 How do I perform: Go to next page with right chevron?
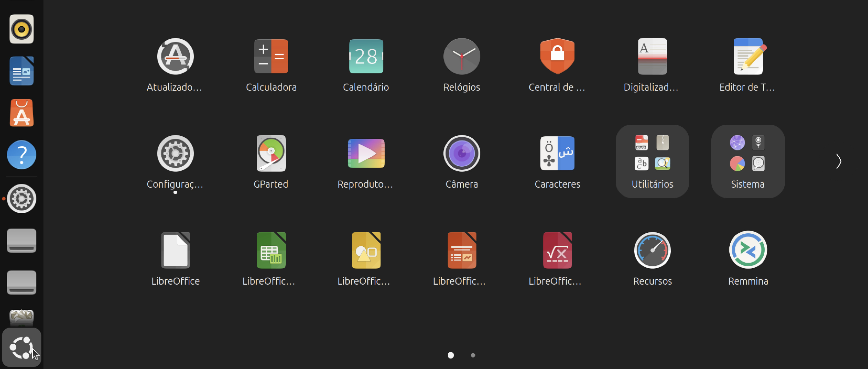coord(838,161)
